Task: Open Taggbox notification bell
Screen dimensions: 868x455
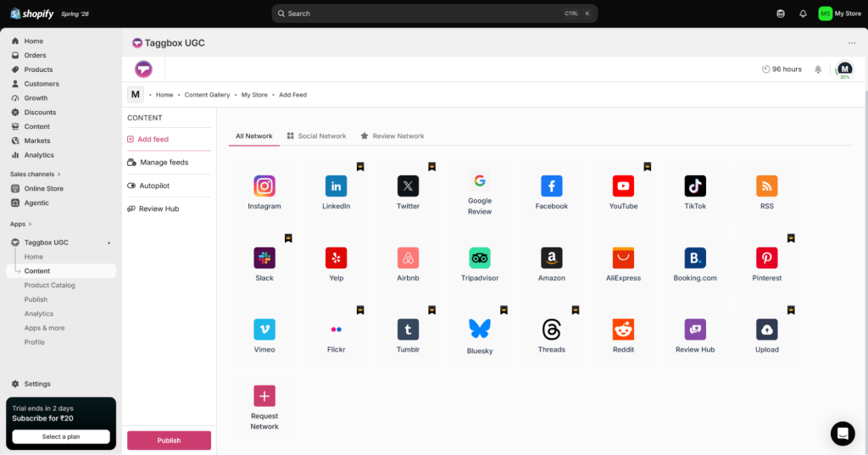Action: pos(818,69)
